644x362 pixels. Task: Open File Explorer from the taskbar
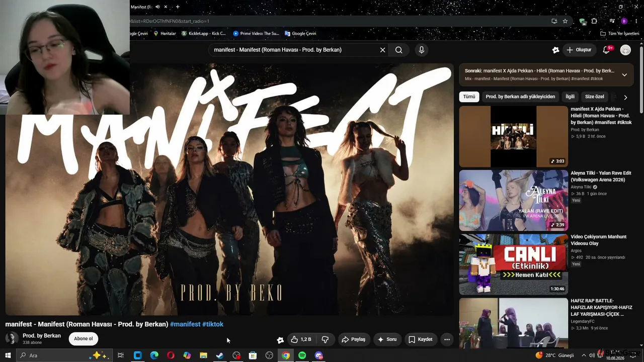pos(203,355)
